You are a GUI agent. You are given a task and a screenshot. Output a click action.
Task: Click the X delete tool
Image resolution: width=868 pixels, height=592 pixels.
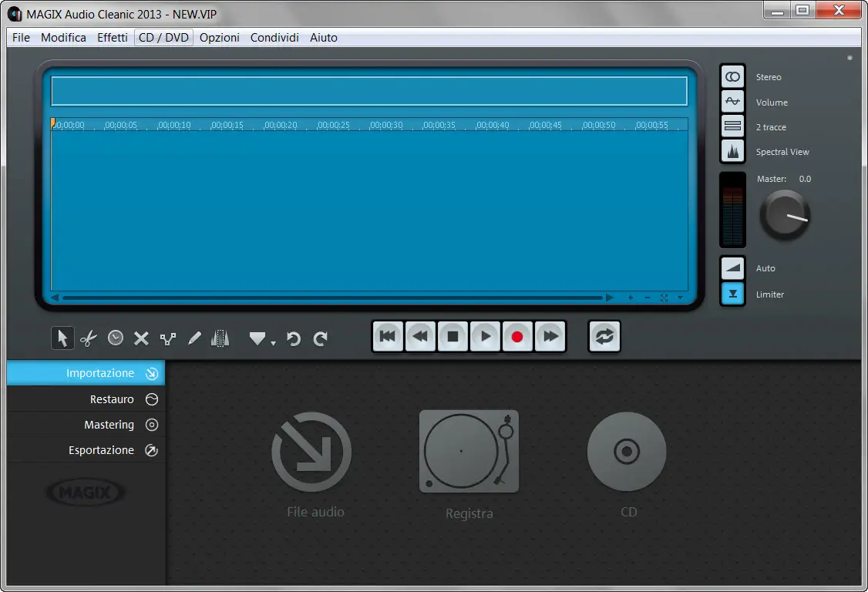pyautogui.click(x=142, y=338)
